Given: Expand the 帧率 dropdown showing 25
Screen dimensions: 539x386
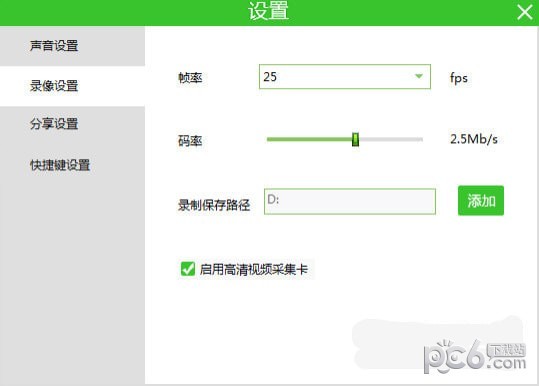Looking at the screenshot, I should tap(344, 77).
